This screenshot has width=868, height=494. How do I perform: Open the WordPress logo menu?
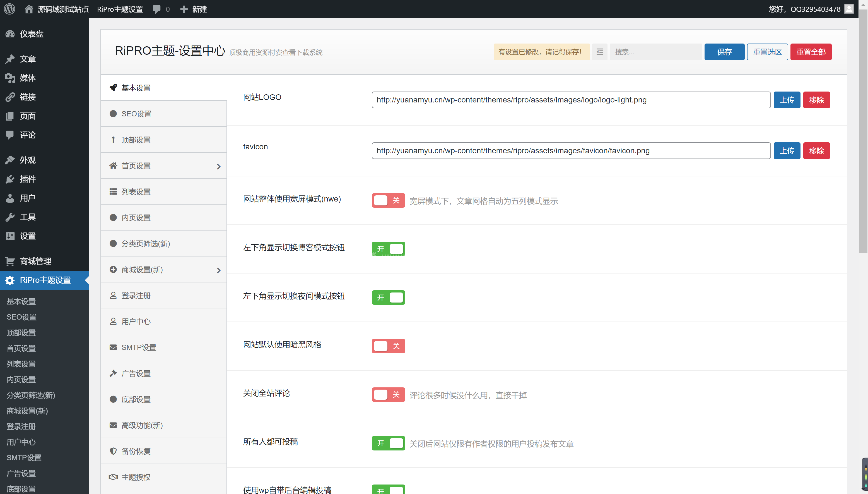[9, 9]
